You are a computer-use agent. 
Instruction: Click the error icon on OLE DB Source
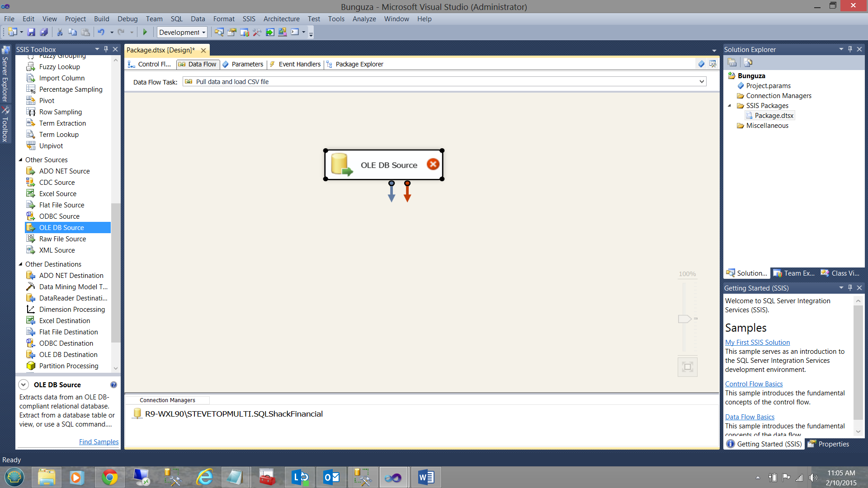(x=433, y=164)
